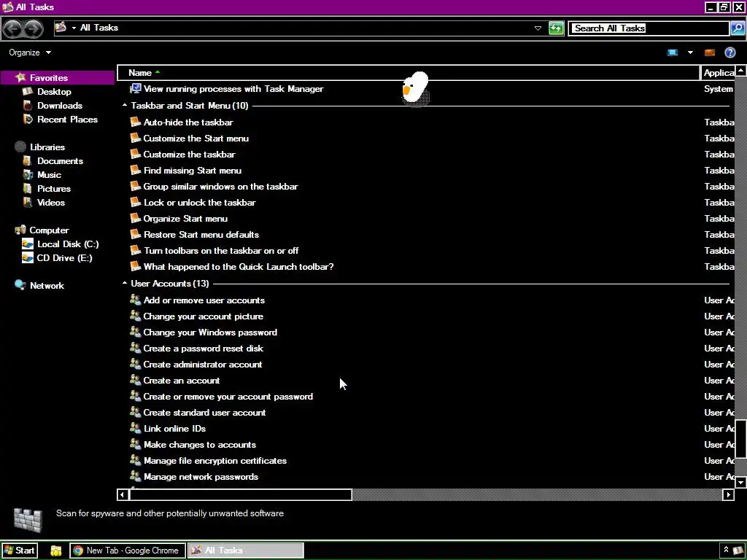Click icon beside Lock or unlock the taskbar
The height and width of the screenshot is (560, 747).
tap(136, 203)
